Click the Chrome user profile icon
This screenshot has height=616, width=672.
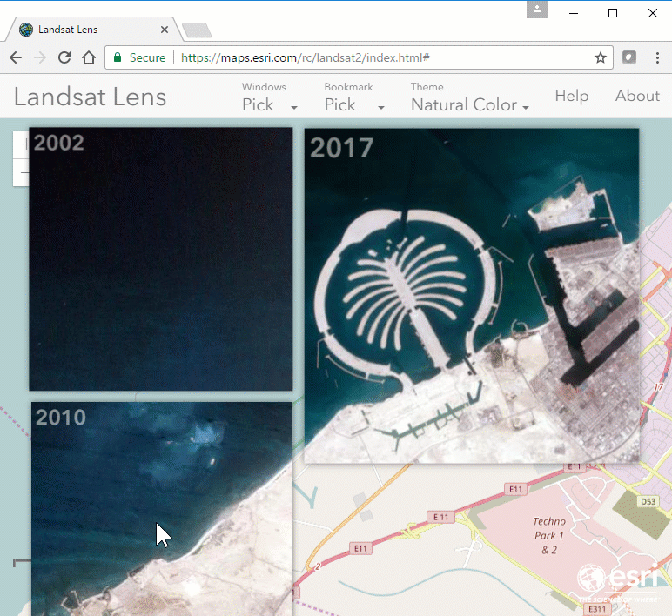pos(537,10)
